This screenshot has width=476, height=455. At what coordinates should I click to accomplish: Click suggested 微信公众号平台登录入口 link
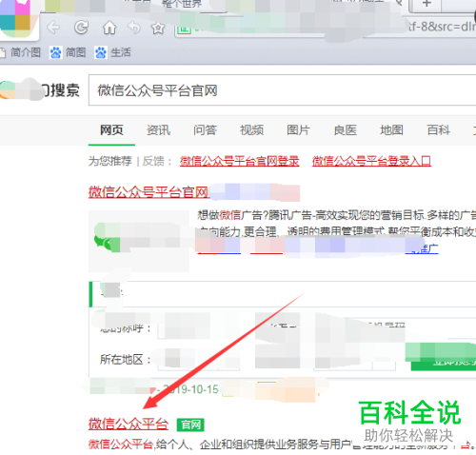[371, 161]
